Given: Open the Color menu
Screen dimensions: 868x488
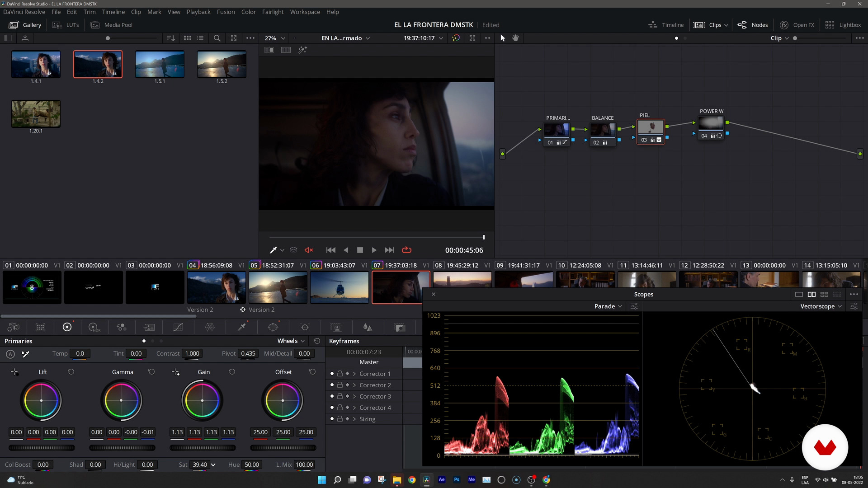Looking at the screenshot, I should (248, 12).
